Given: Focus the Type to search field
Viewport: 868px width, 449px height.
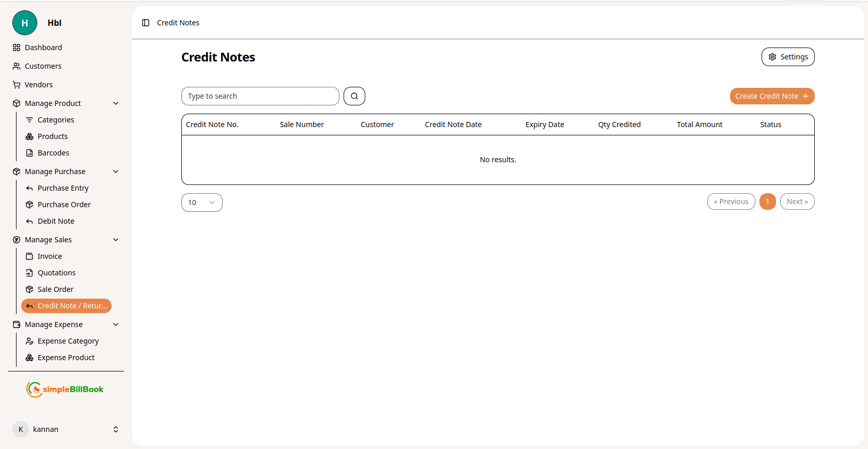Looking at the screenshot, I should 260,96.
